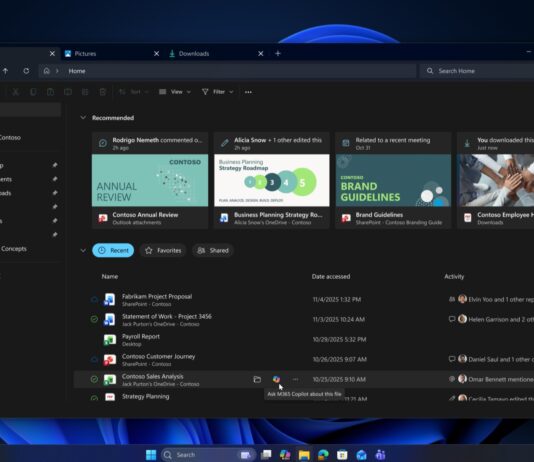Sort by Activity column header
The image size is (534, 462).
pos(454,276)
